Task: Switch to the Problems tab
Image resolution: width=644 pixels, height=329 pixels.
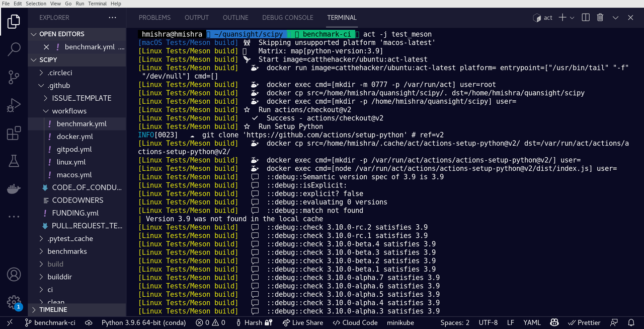Action: pyautogui.click(x=154, y=18)
